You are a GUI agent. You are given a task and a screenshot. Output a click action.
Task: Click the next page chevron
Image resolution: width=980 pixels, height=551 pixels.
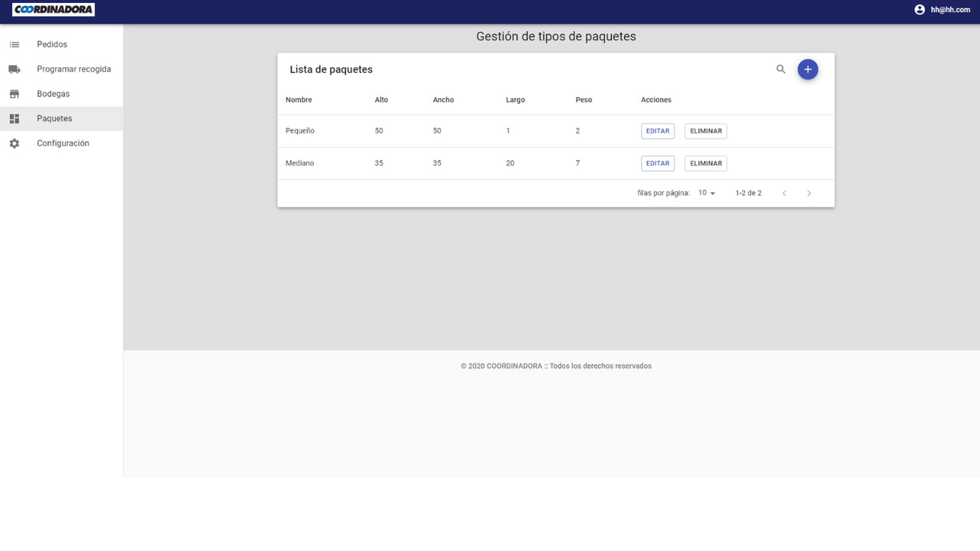(x=809, y=193)
